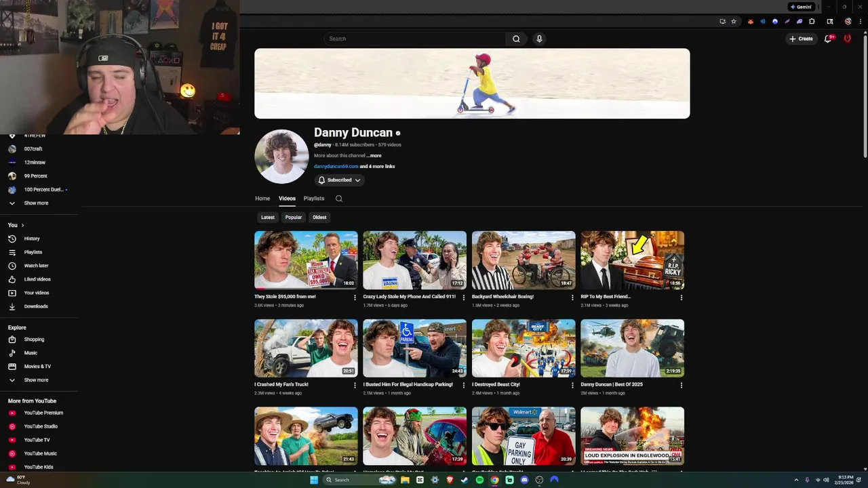
Task: Bookmark this page with the star icon
Action: (x=733, y=22)
